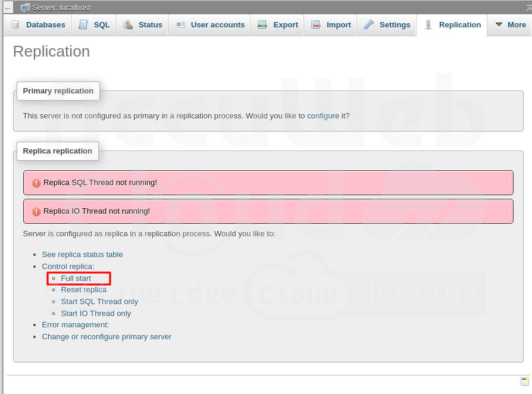Click the Import tab icon
The width and height of the screenshot is (532, 394).
pyautogui.click(x=316, y=25)
